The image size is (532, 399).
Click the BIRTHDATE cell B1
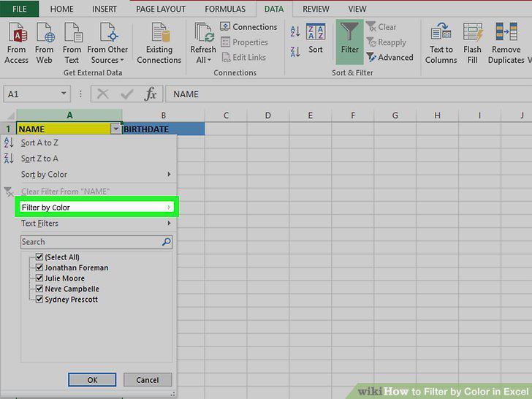point(164,129)
